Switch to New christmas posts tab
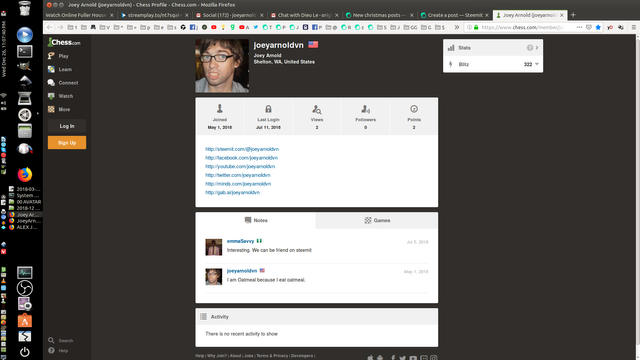Screen dimensions: 640x360 coord(379,15)
